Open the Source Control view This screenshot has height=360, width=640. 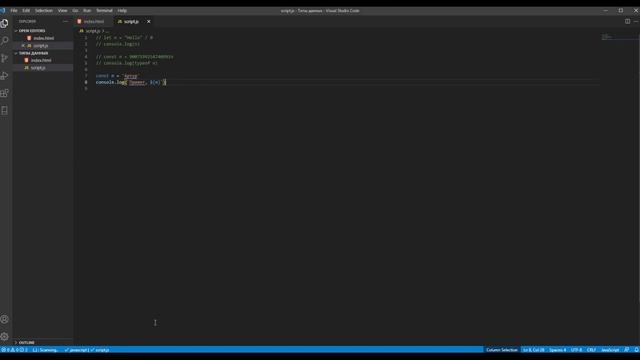[4, 58]
